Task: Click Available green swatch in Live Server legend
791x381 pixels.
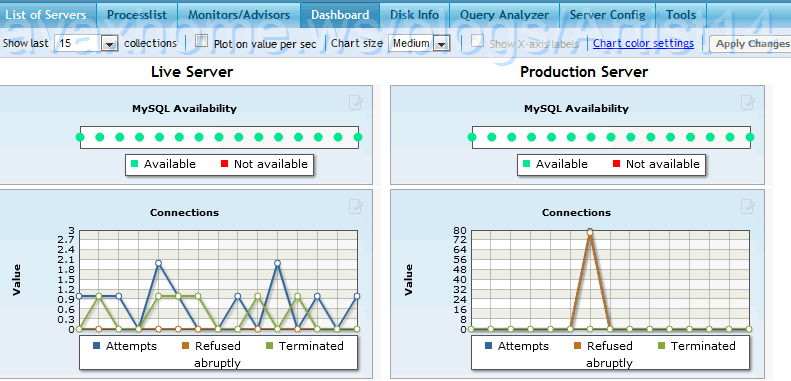Action: tap(134, 164)
